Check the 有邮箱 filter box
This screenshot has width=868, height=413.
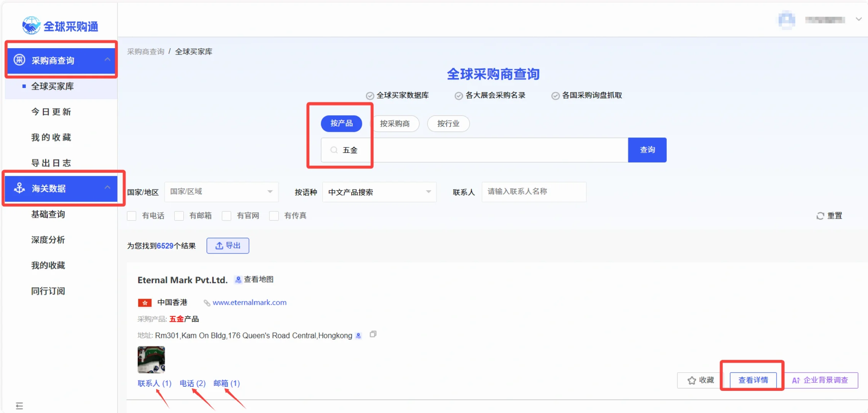(x=179, y=216)
